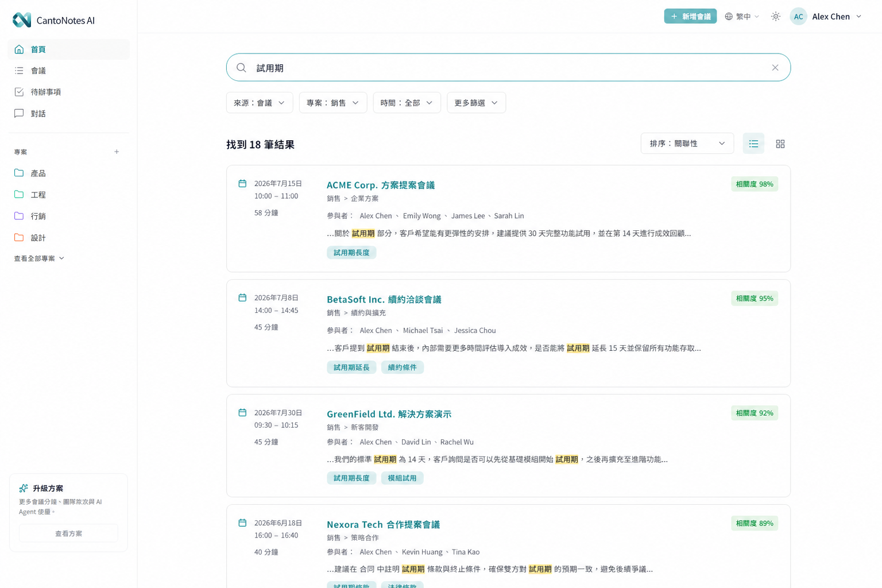882x588 pixels.
Task: Click the 模組試用 tag
Action: click(402, 478)
